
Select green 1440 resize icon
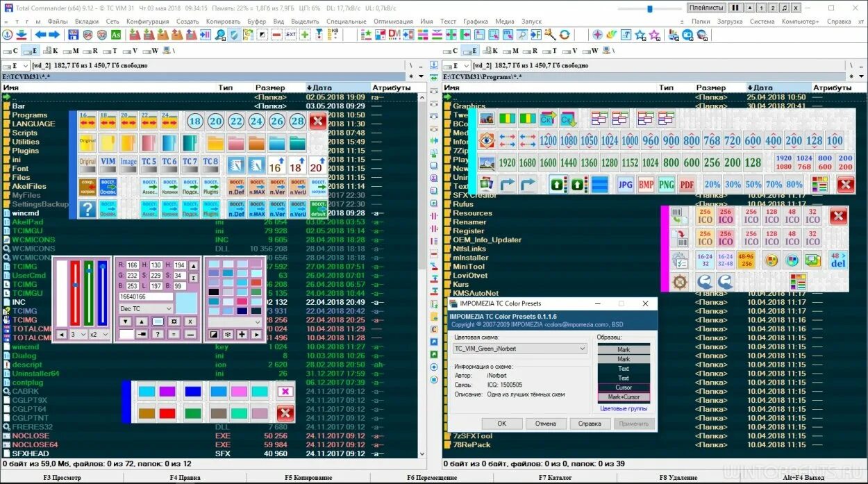pyautogui.click(x=569, y=162)
